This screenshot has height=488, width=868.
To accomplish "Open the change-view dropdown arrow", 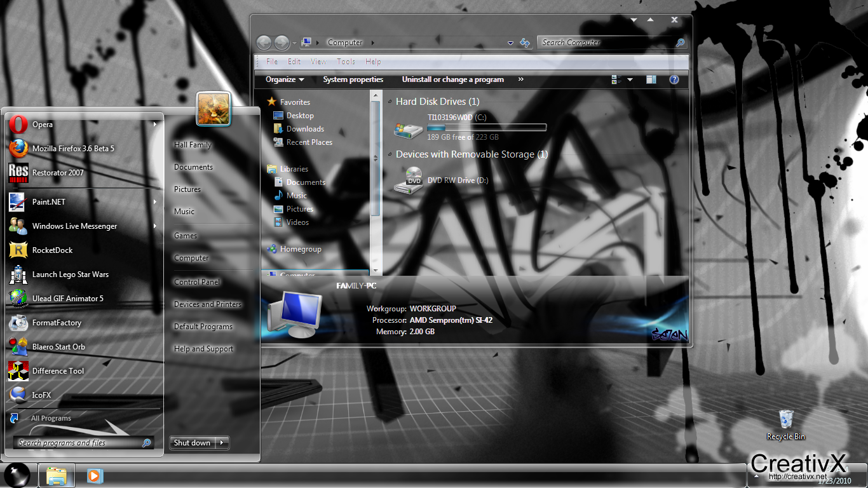I will (x=630, y=79).
